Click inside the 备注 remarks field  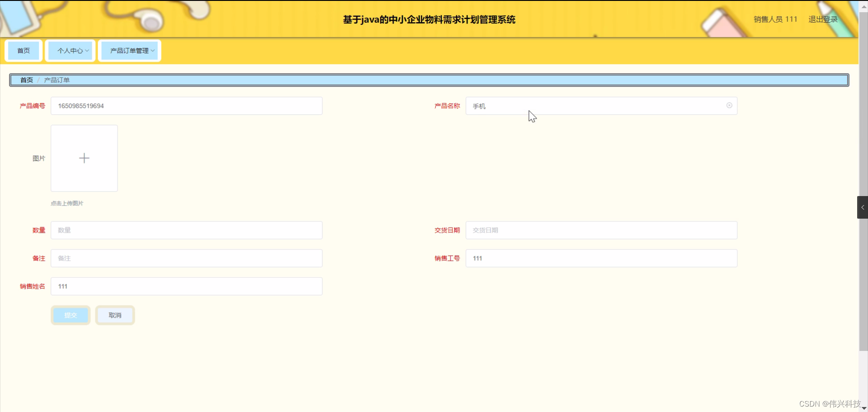point(186,258)
